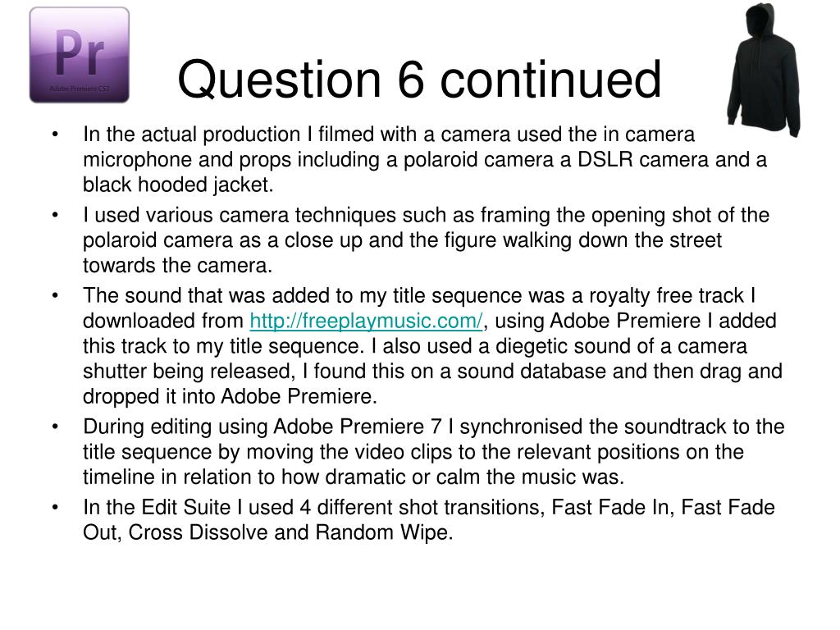Click the words 'Random Wipe'

(381, 532)
